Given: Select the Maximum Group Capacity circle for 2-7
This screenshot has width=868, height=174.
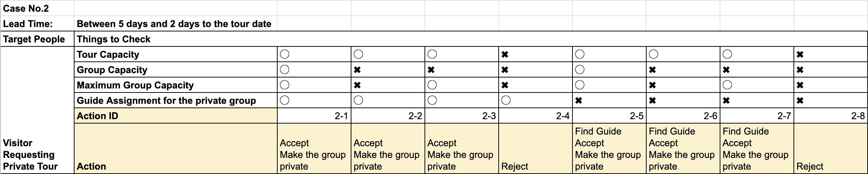Looking at the screenshot, I should tap(727, 85).
